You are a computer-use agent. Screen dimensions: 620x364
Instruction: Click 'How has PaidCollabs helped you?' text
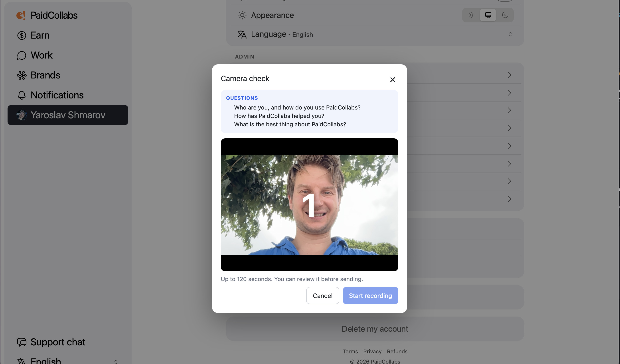[279, 116]
